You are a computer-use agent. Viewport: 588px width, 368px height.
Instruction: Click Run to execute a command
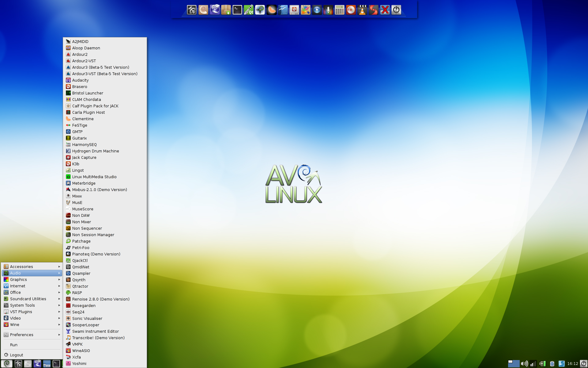13,345
